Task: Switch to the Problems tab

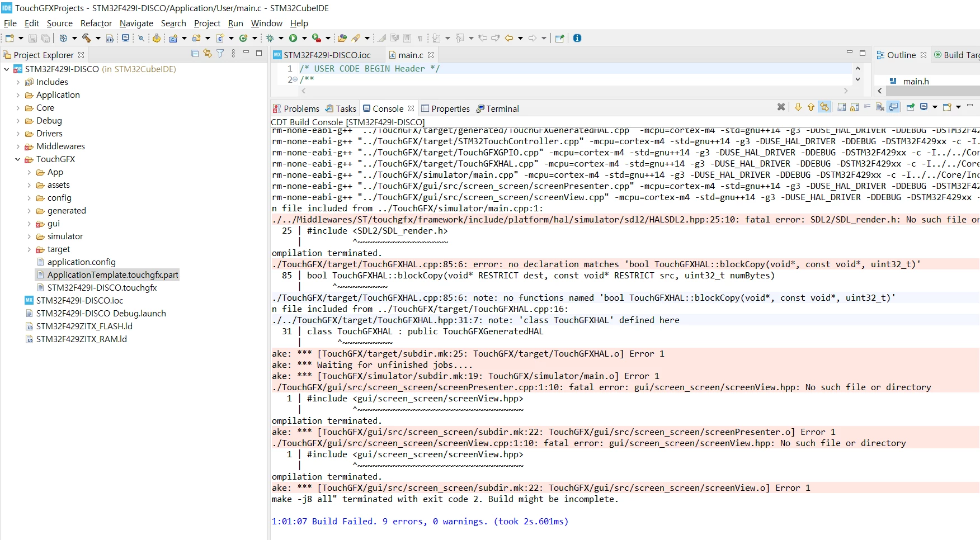Action: coord(296,108)
